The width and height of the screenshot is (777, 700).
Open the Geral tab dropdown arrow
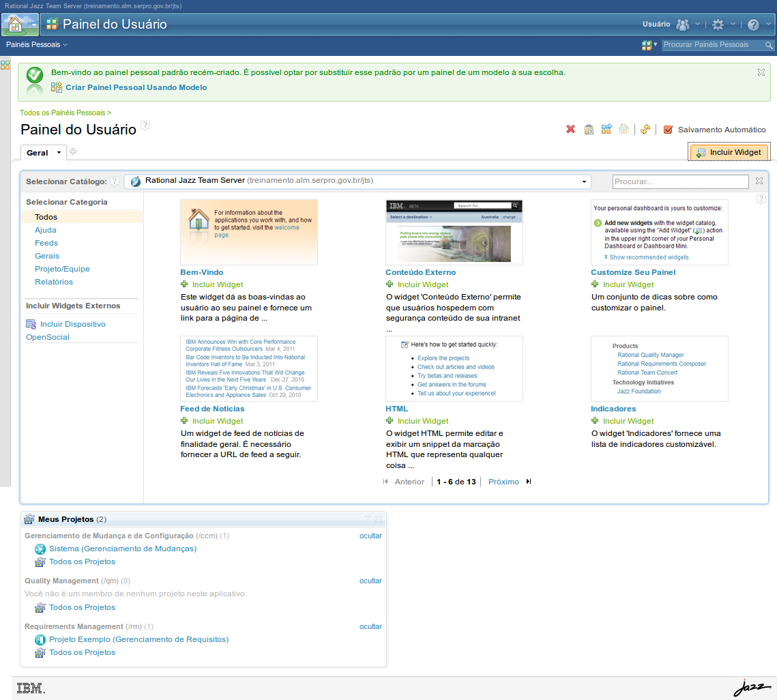click(59, 152)
